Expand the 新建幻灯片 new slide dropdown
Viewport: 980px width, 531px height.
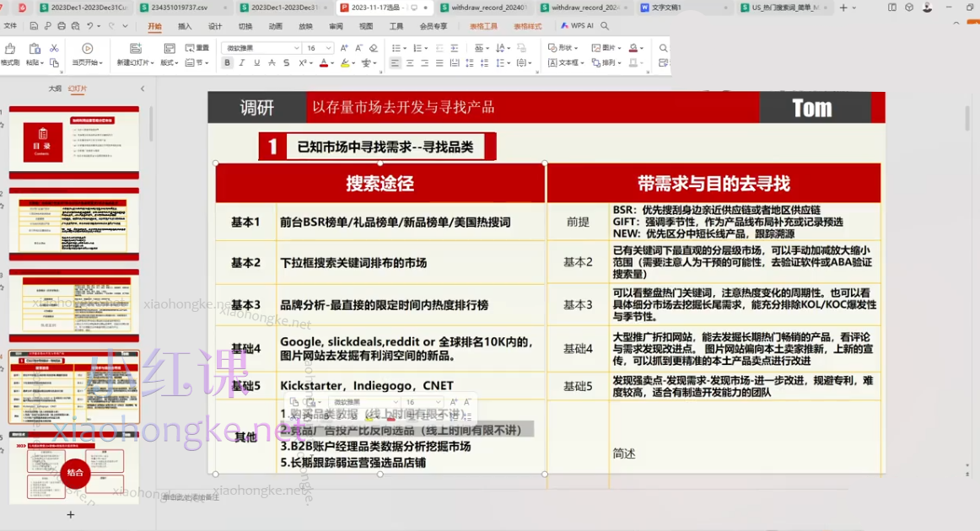tap(153, 62)
